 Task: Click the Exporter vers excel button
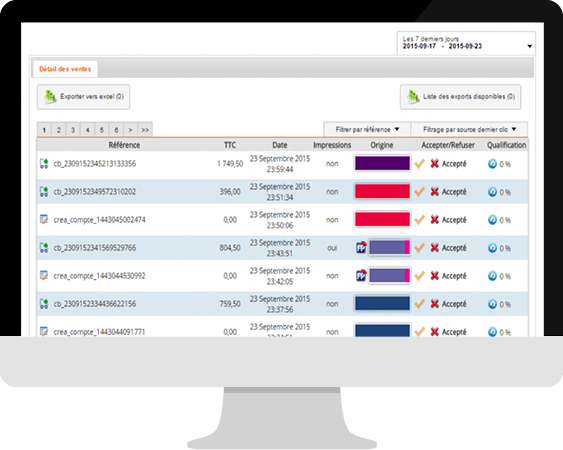(x=83, y=97)
